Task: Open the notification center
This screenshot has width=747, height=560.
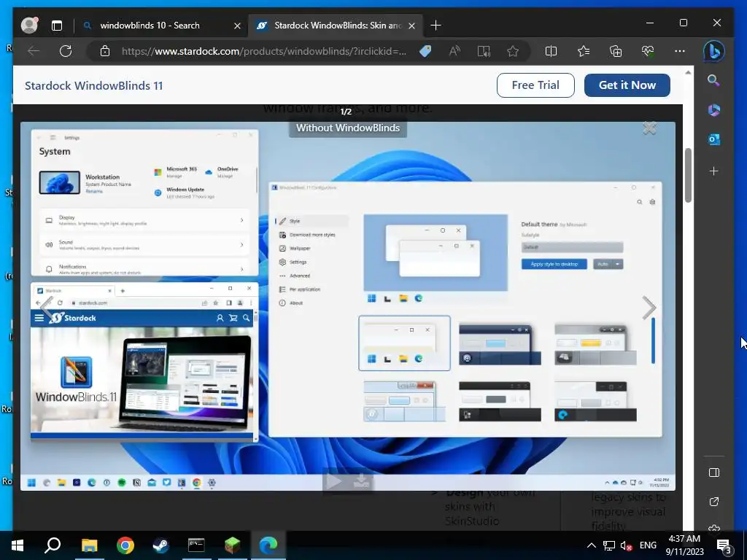Action: (x=724, y=545)
